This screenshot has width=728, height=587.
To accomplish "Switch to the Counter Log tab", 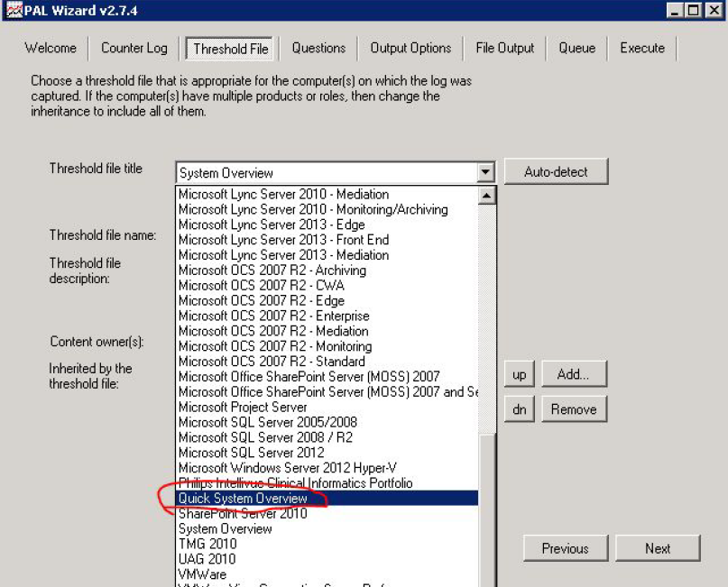I will pos(134,49).
